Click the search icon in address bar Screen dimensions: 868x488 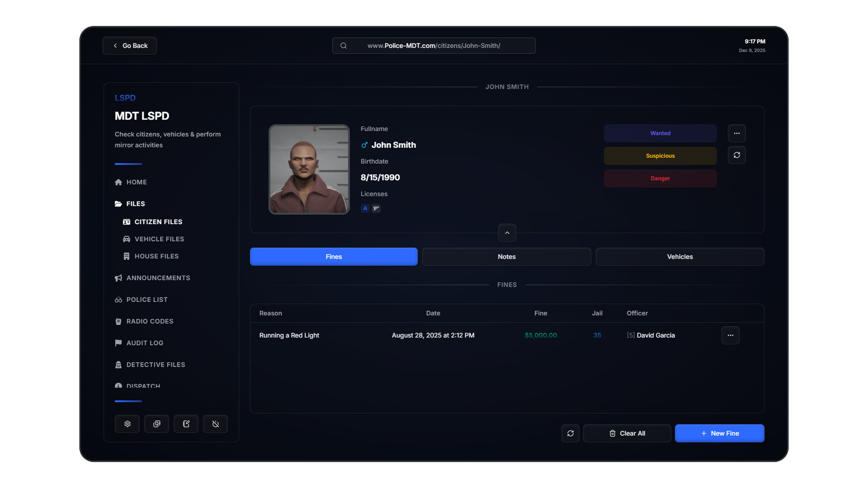point(344,46)
